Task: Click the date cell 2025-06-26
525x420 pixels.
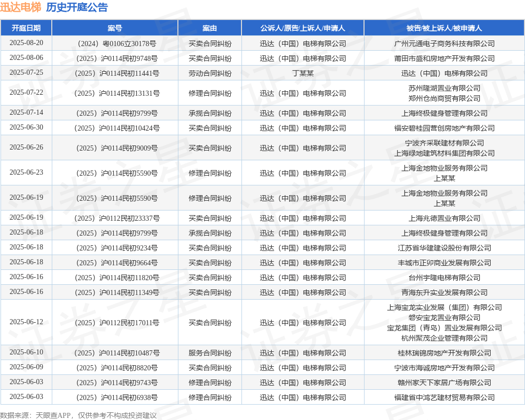Action: tap(26, 147)
